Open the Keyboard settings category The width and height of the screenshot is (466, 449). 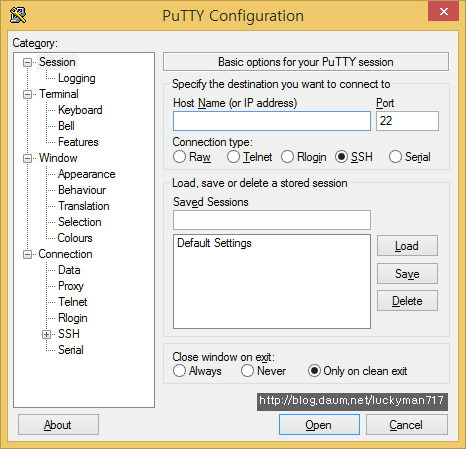click(80, 110)
